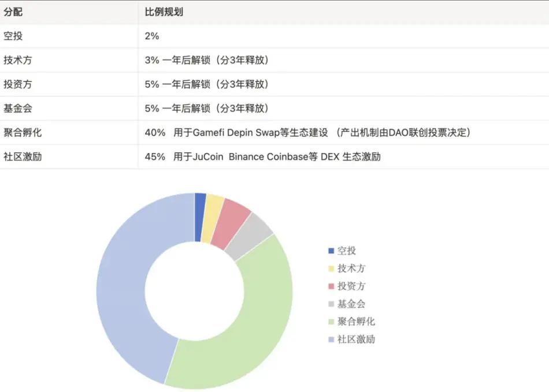Select the 45% JuCoin Binance Coinbase cell

(262, 157)
